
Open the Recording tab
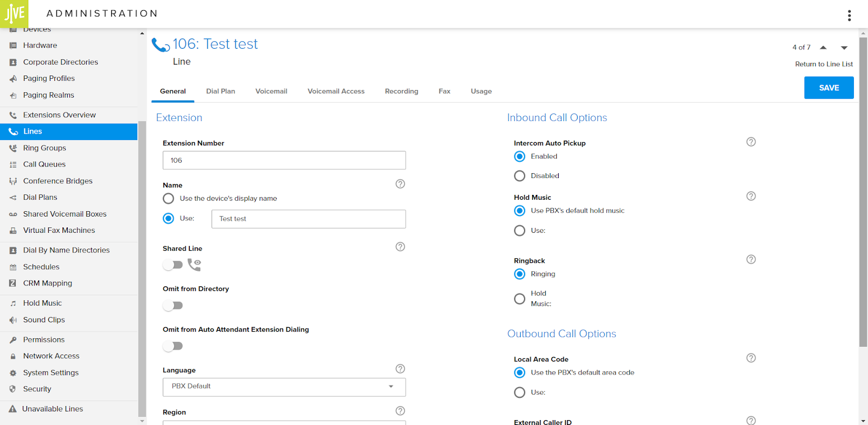(x=401, y=91)
